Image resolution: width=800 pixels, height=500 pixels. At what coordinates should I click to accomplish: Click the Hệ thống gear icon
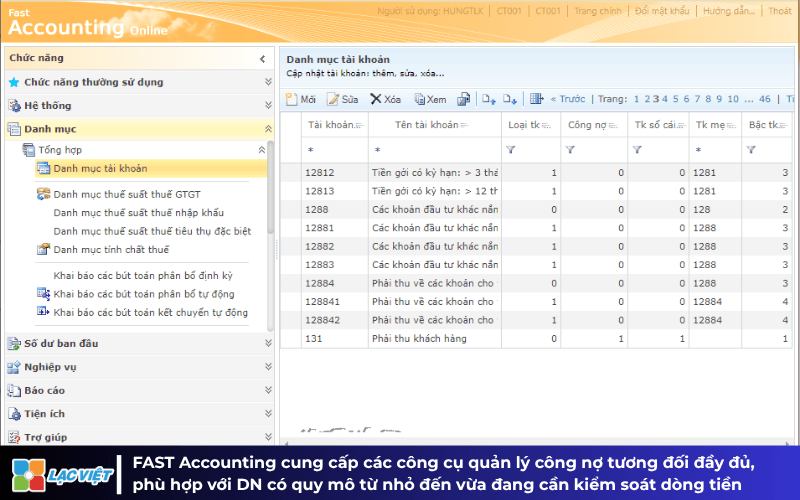[x=14, y=106]
